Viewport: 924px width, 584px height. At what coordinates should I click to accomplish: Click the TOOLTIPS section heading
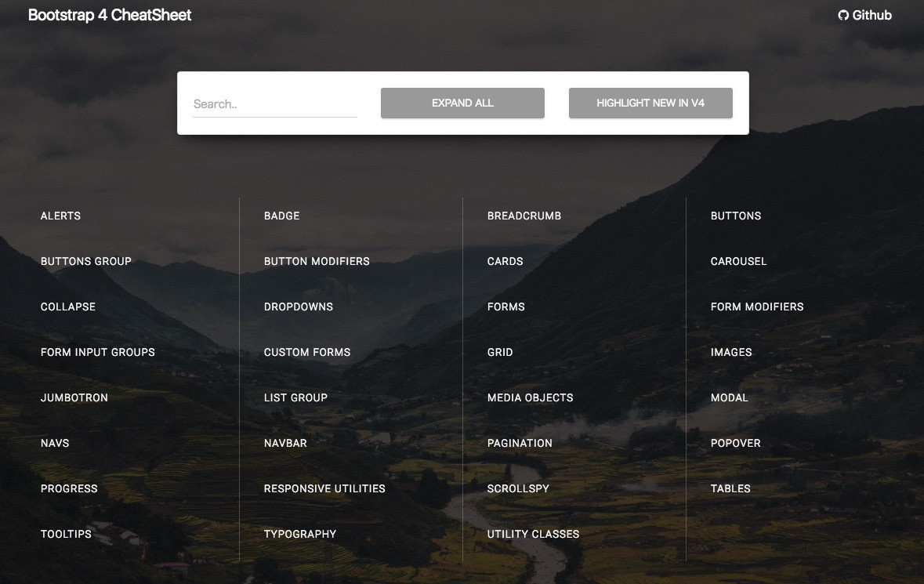click(66, 534)
